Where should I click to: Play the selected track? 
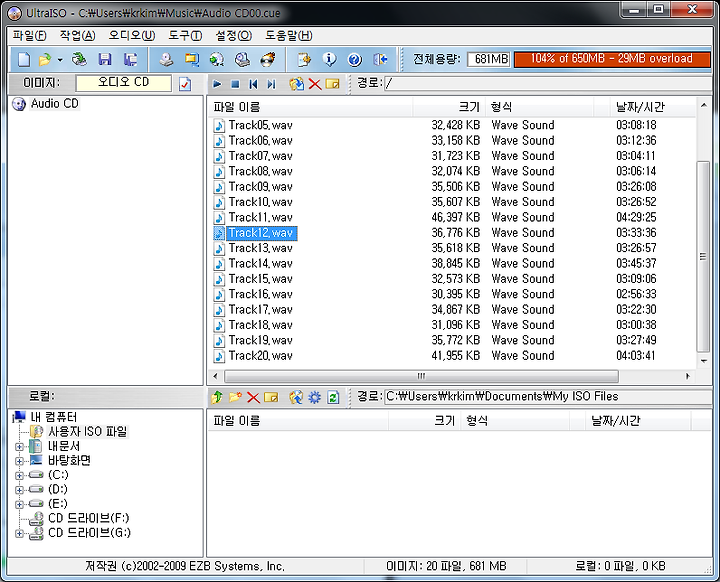[217, 84]
